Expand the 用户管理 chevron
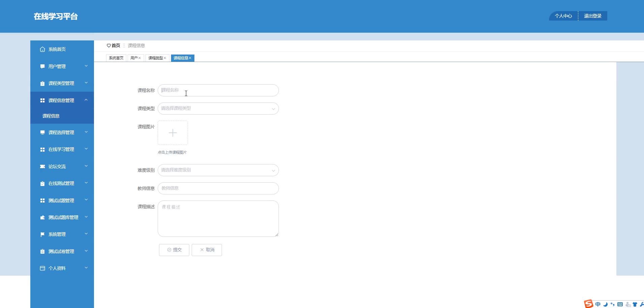The width and height of the screenshot is (644, 308). (x=86, y=66)
